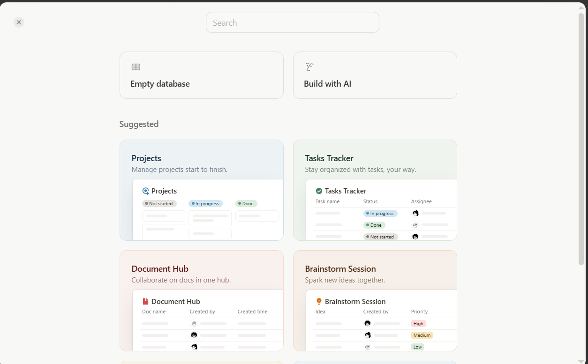588x364 pixels.
Task: Click the Priority column header
Action: 420,312
